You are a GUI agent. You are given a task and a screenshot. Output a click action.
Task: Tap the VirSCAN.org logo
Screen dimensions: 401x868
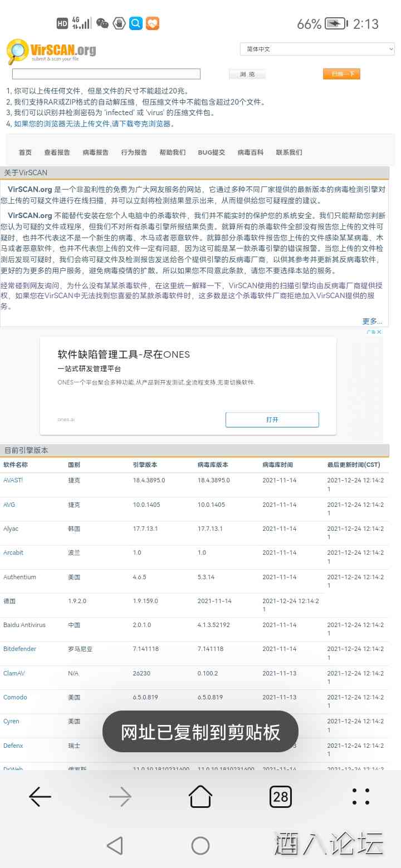coord(51,51)
